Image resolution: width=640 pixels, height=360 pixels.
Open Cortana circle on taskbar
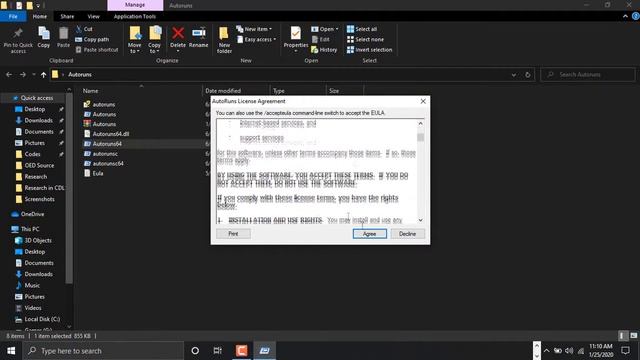[x=195, y=351]
